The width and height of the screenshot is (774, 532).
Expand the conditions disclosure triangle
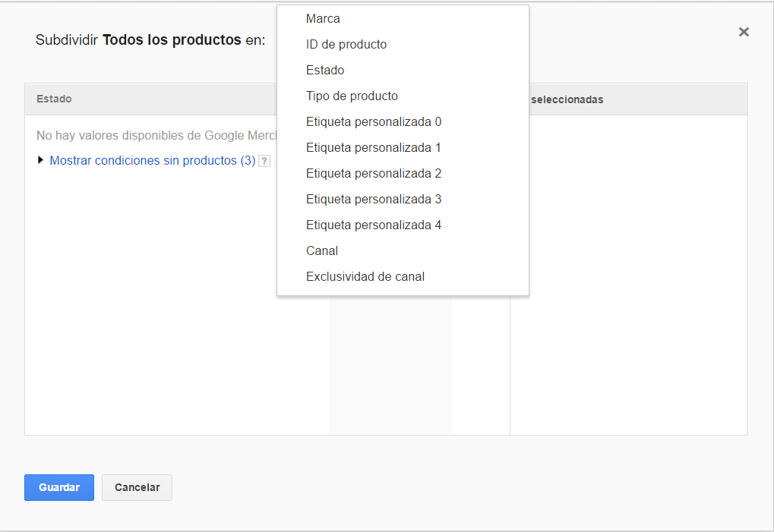(x=40, y=159)
